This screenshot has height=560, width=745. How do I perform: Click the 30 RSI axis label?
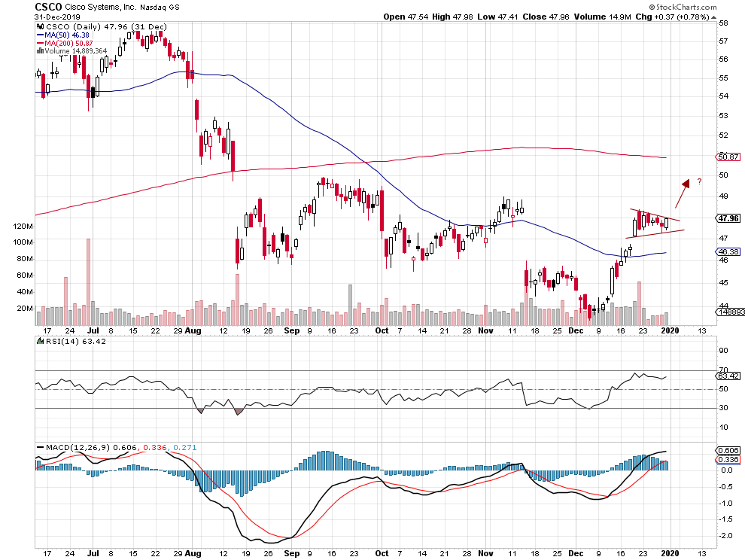point(724,407)
